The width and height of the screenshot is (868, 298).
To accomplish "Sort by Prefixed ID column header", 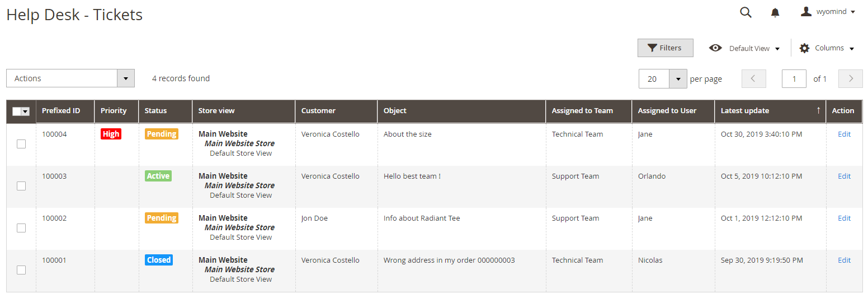I will 61,110.
